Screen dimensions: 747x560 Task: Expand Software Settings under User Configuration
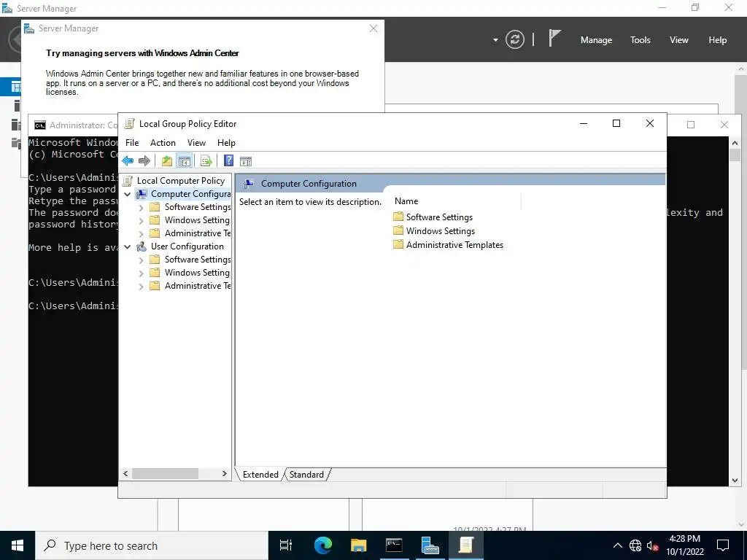[141, 260]
